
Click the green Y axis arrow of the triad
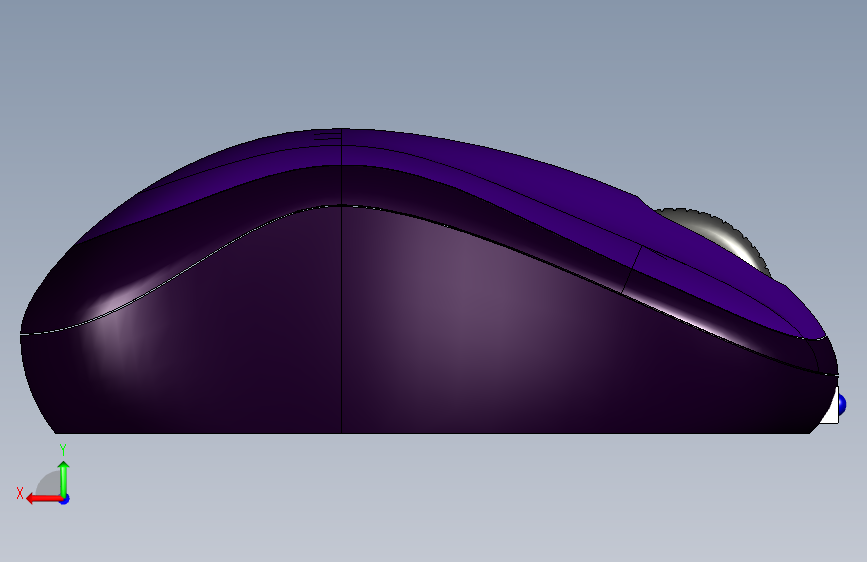[x=64, y=478]
